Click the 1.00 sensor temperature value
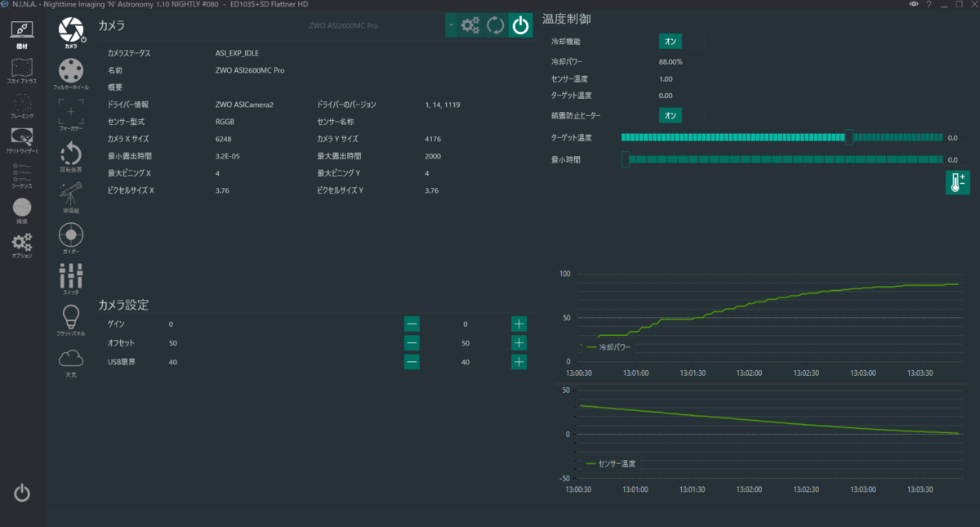 tap(666, 78)
